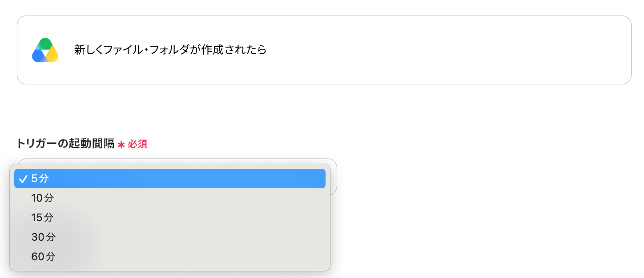Screen dimensions: 644x278
Task: Click the Google Drive triangle icon
Action: tap(45, 50)
